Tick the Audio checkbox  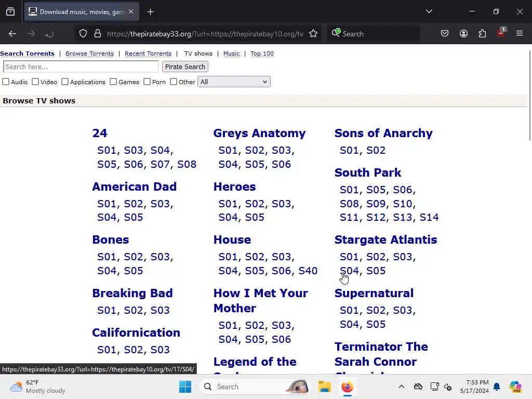(x=6, y=82)
